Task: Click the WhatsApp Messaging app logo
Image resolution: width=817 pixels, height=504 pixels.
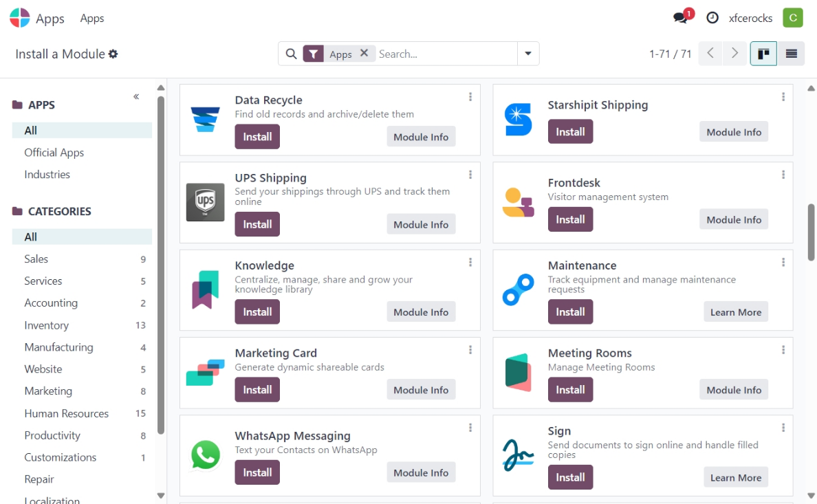Action: point(205,455)
